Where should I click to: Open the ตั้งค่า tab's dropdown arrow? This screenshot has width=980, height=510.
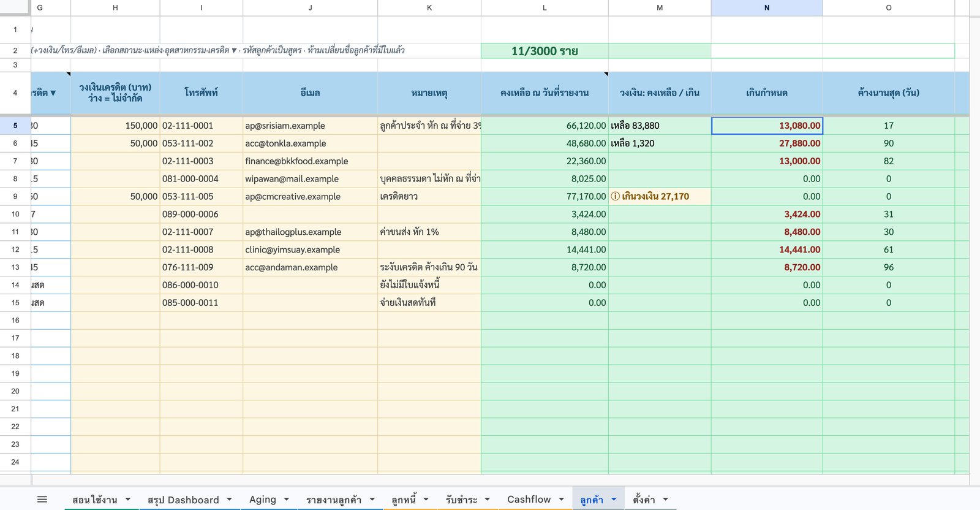(x=665, y=500)
